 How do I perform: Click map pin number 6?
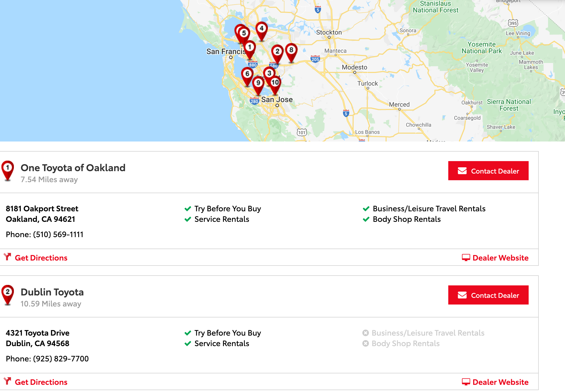[x=247, y=74]
